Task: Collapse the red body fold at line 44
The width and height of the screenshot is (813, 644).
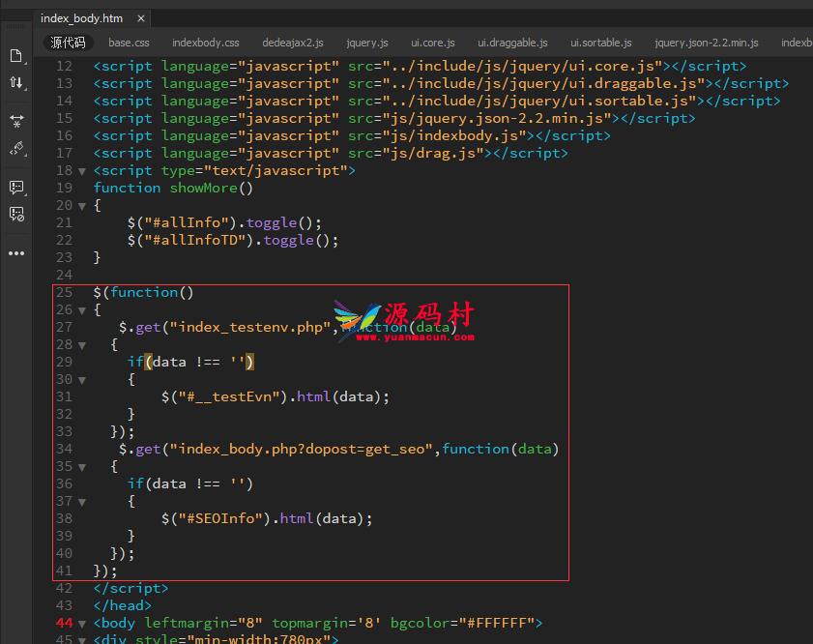Action: tap(81, 623)
